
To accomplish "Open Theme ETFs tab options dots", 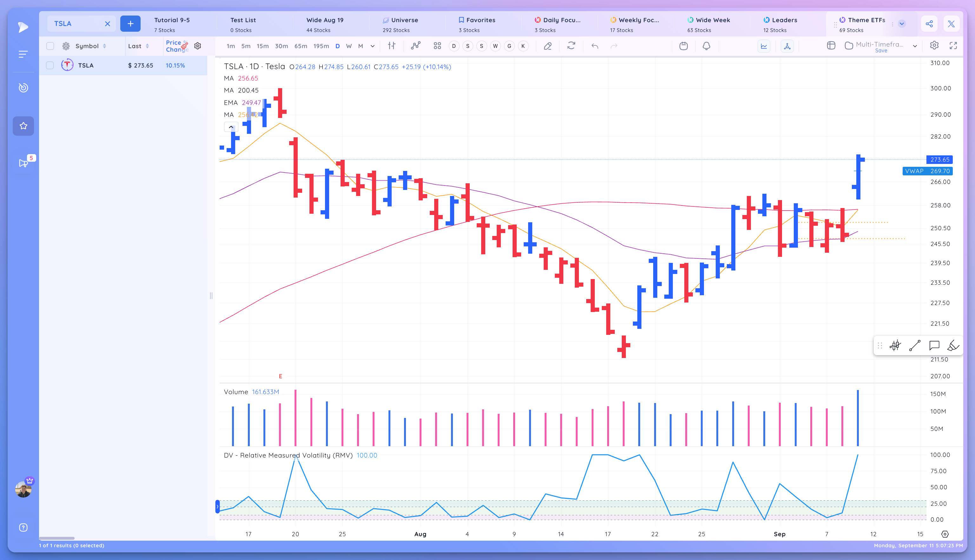I will [892, 24].
